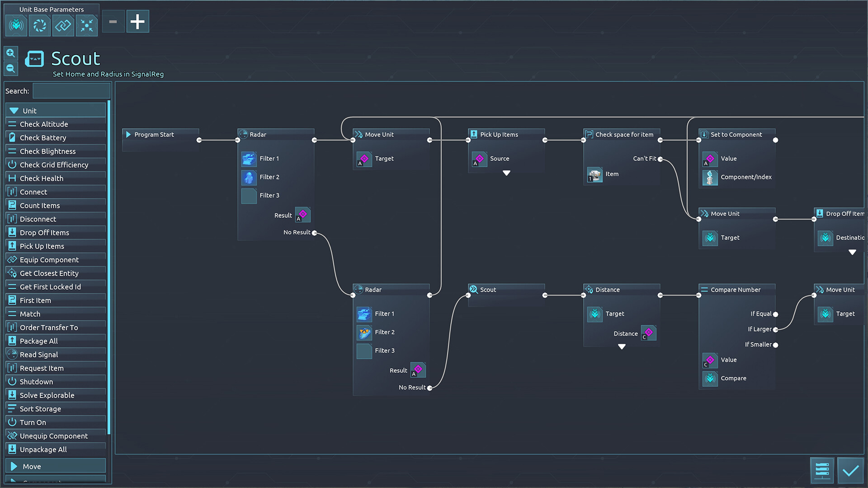Click the Compare Number node icon
The image size is (868, 488).
[x=706, y=290]
